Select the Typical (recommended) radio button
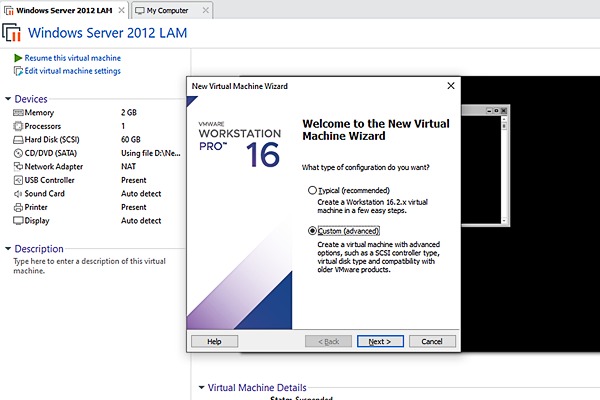This screenshot has height=400, width=600. [312, 190]
